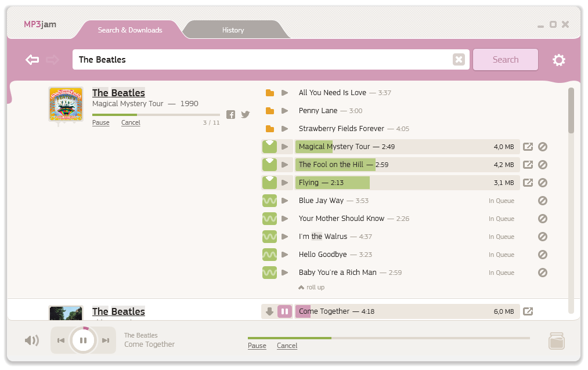Viewport: 588px width, 370px height.
Task: Pause all downloads in bottom bar
Action: [x=257, y=346]
